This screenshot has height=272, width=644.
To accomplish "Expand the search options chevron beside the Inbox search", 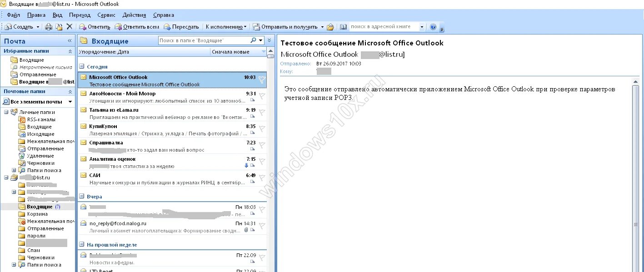I will (x=269, y=40).
